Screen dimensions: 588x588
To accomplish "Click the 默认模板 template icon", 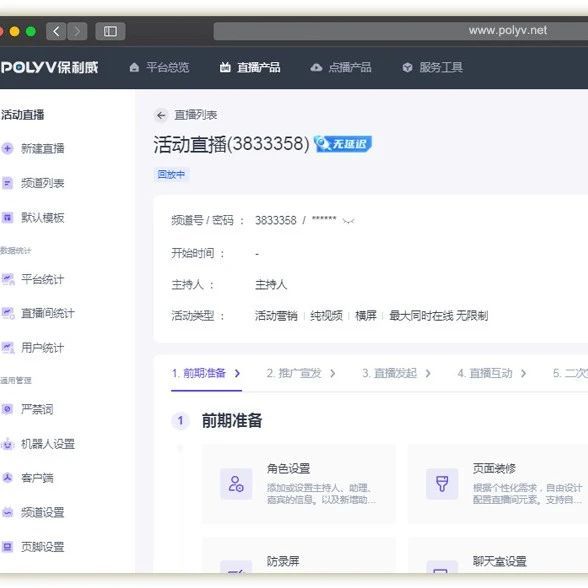I will click(8, 218).
